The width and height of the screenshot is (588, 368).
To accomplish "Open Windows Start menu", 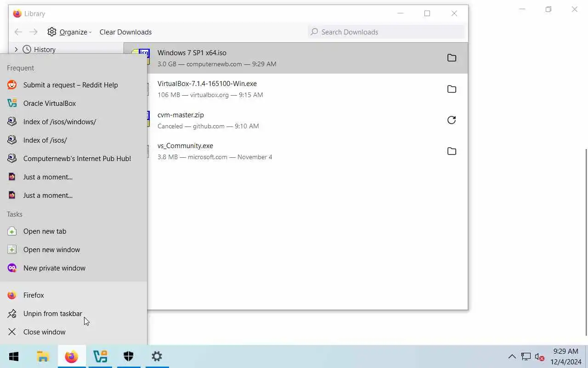I will (x=14, y=356).
